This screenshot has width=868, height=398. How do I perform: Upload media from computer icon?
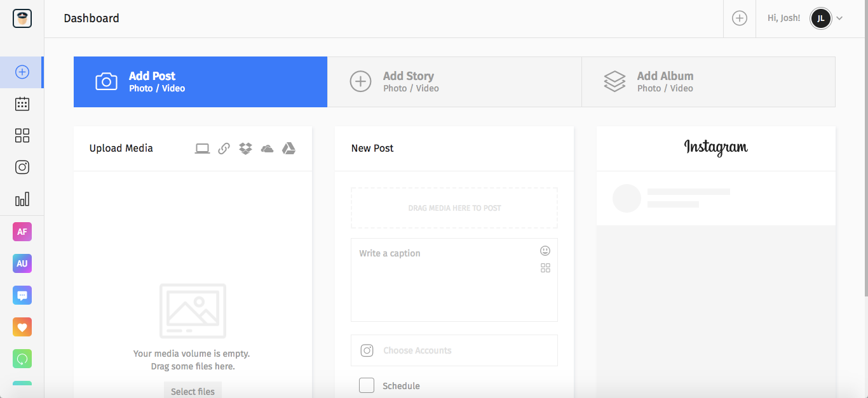(x=202, y=149)
